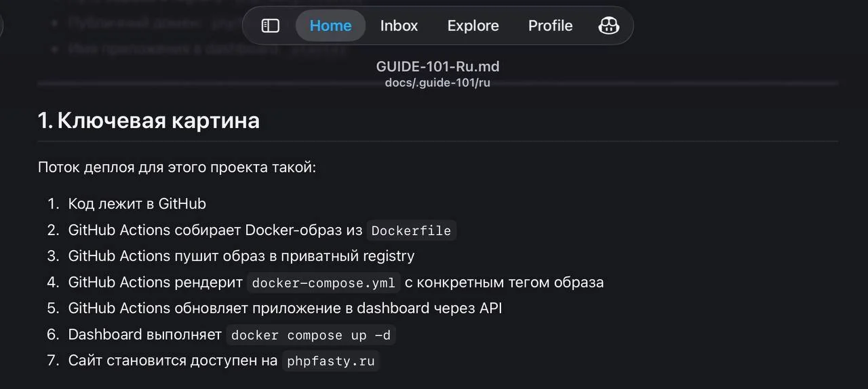Click the list item about updating via API

(285, 308)
